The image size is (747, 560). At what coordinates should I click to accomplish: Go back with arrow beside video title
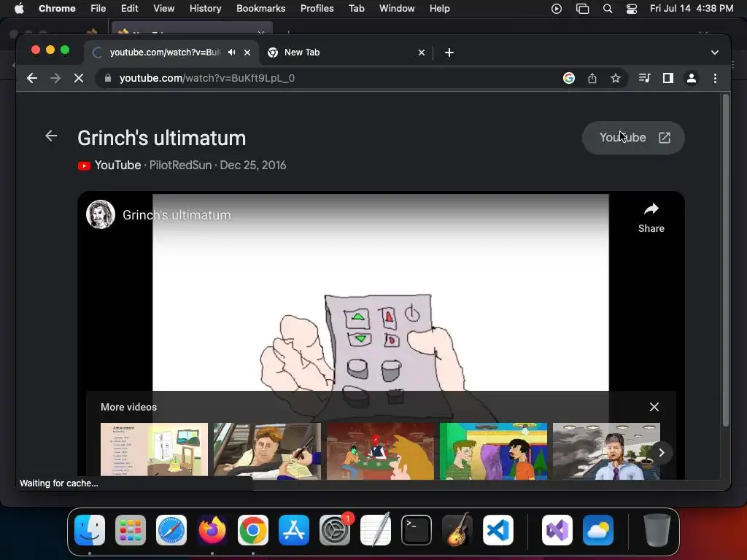click(x=51, y=136)
